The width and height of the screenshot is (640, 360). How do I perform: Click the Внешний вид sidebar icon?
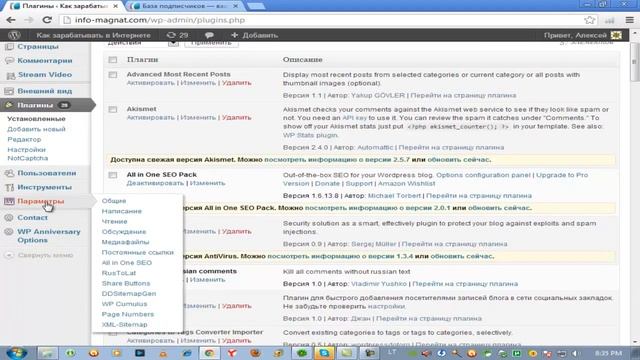coord(9,91)
